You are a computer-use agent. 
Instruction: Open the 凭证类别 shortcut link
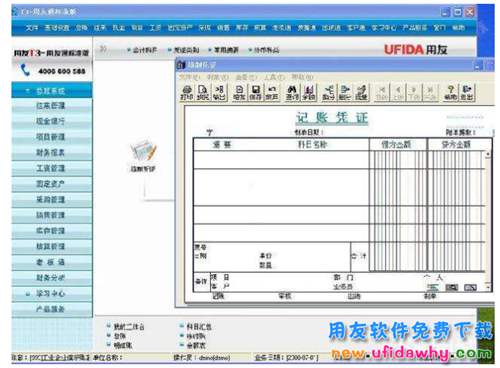tap(186, 50)
